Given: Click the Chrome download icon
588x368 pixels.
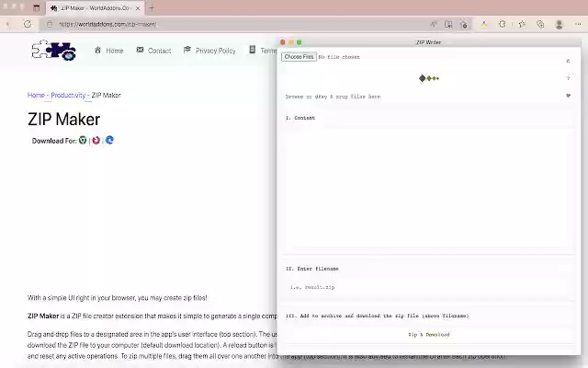Looking at the screenshot, I should pyautogui.click(x=83, y=141).
